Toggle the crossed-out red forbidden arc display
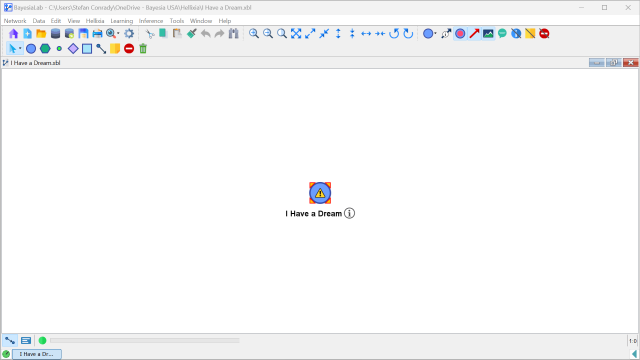Screen dimensions: 640x360 pyautogui.click(x=544, y=33)
